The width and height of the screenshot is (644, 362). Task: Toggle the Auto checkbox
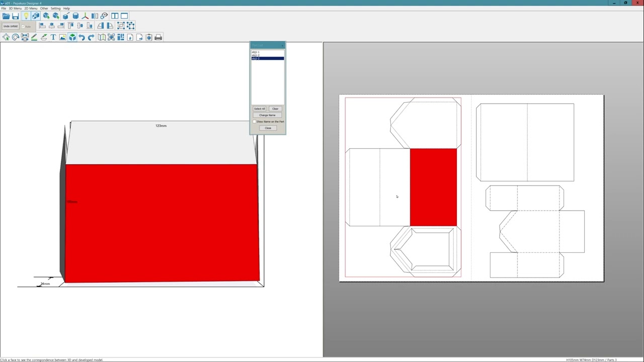[x=23, y=26]
